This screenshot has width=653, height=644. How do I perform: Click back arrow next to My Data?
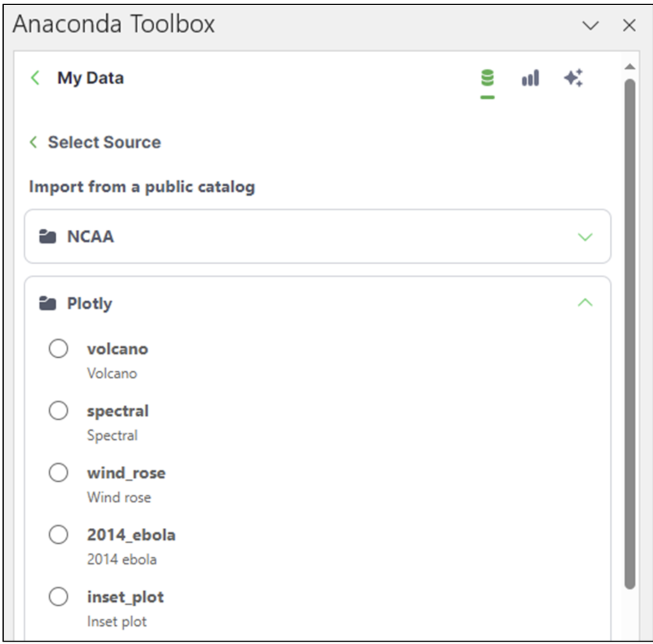tap(35, 78)
